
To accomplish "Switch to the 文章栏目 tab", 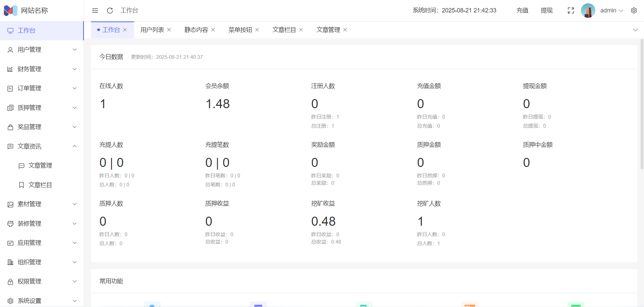I will pyautogui.click(x=284, y=30).
